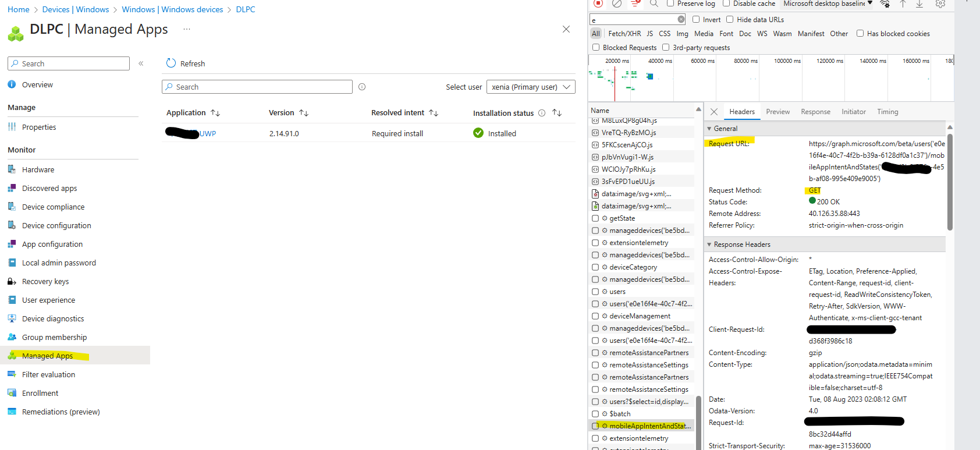Clear the network log
Viewport: 980px width, 450px height.
click(617, 3)
